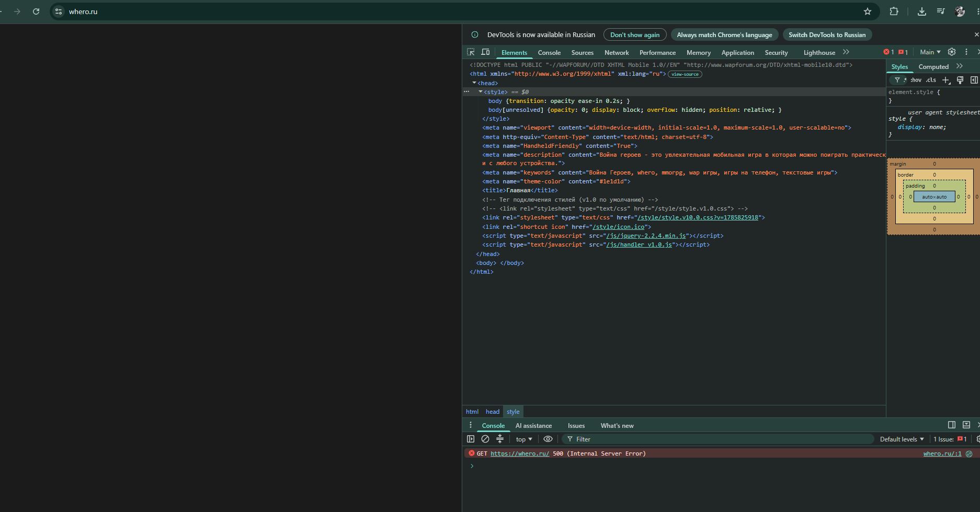Click the view-source badge on html tag
This screenshot has height=512, width=980.
coord(685,74)
